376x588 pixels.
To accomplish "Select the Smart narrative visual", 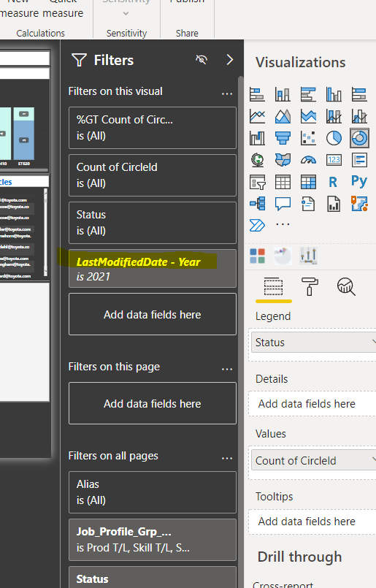I will [308, 204].
